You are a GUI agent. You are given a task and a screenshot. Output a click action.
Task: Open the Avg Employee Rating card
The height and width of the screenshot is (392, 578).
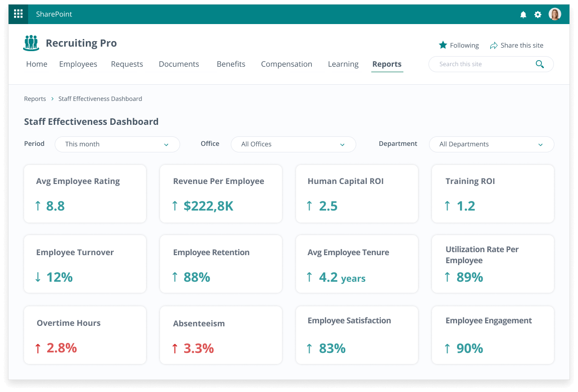tap(85, 193)
